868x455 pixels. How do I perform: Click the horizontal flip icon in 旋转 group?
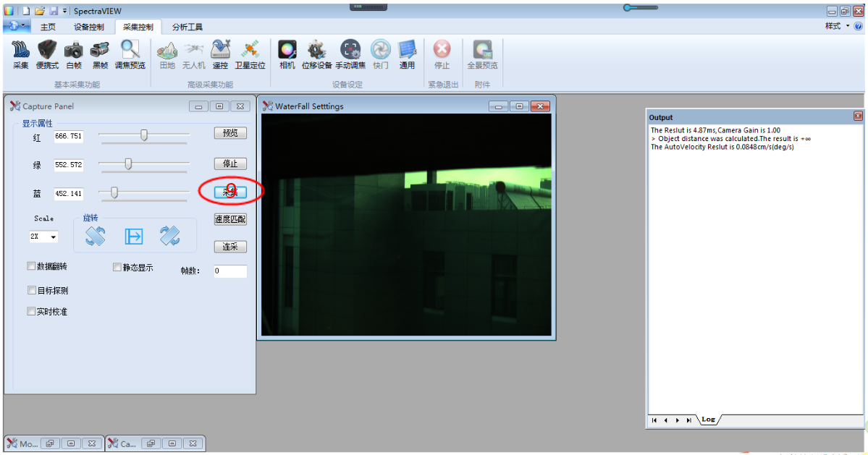134,237
